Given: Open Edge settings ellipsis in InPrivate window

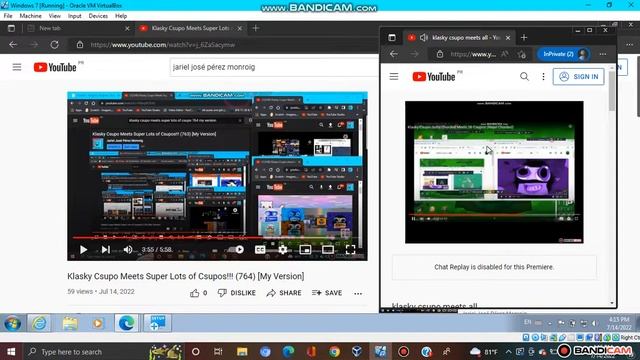Looking at the screenshot, I should (603, 54).
